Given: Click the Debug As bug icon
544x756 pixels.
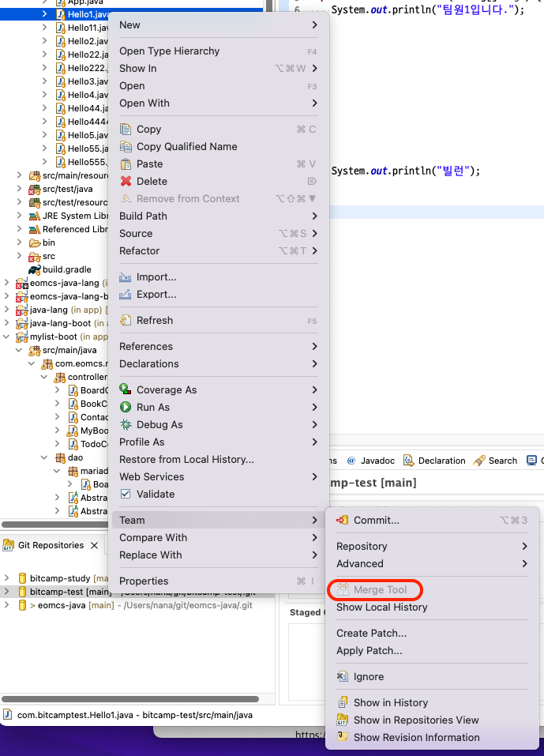Looking at the screenshot, I should point(126,424).
